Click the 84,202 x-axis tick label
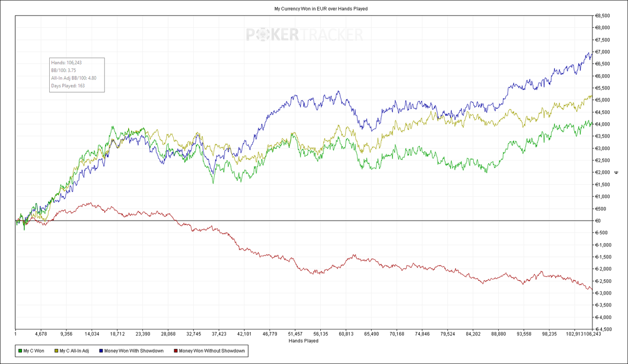The width and height of the screenshot is (628, 364). click(x=473, y=333)
